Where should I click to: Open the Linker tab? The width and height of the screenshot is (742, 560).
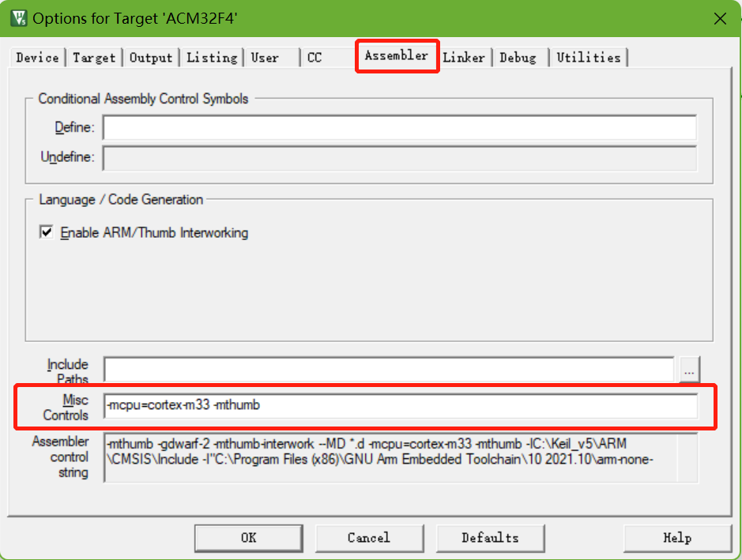[x=465, y=58]
